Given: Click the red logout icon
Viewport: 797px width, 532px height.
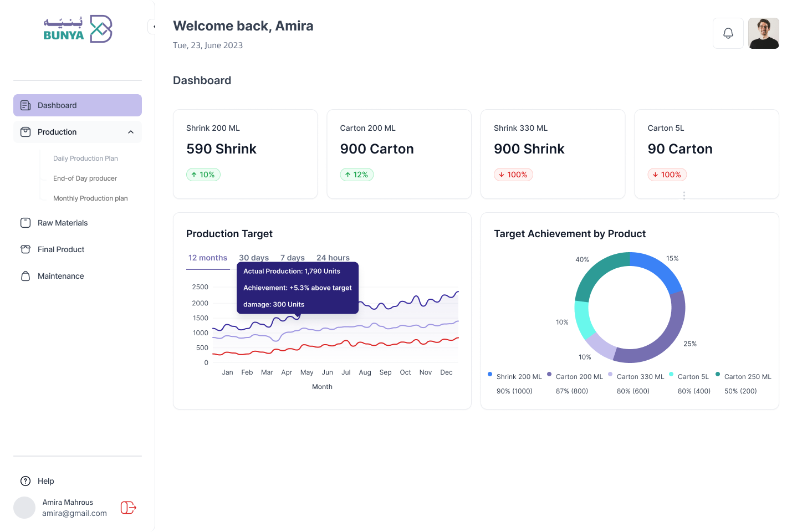Looking at the screenshot, I should click(128, 508).
